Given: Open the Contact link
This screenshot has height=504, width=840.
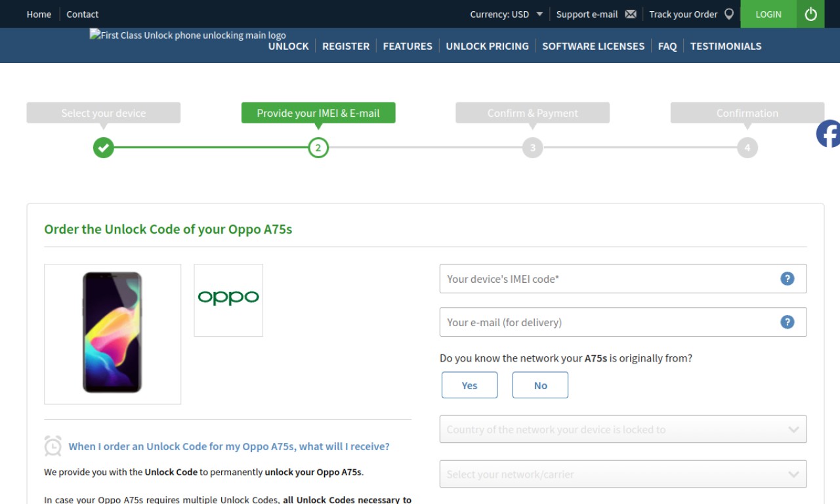Looking at the screenshot, I should coord(82,14).
